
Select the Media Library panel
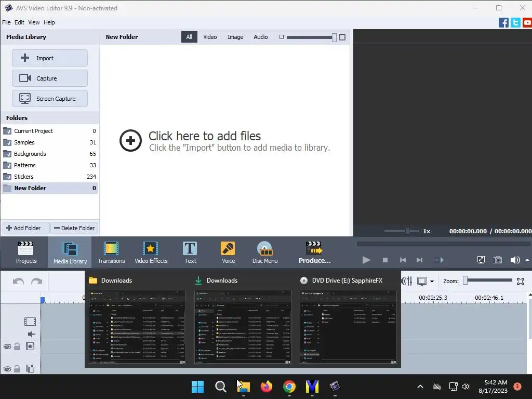click(x=70, y=252)
